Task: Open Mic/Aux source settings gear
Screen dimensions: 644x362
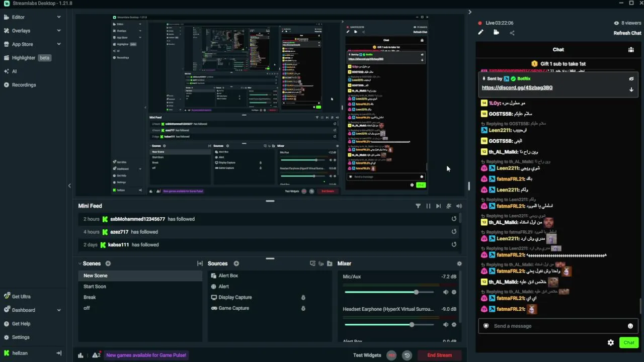Action: pos(454,292)
